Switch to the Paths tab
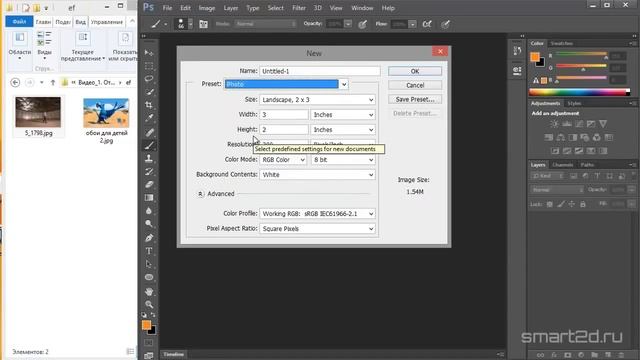This screenshot has height=360, width=640. pyautogui.click(x=587, y=165)
